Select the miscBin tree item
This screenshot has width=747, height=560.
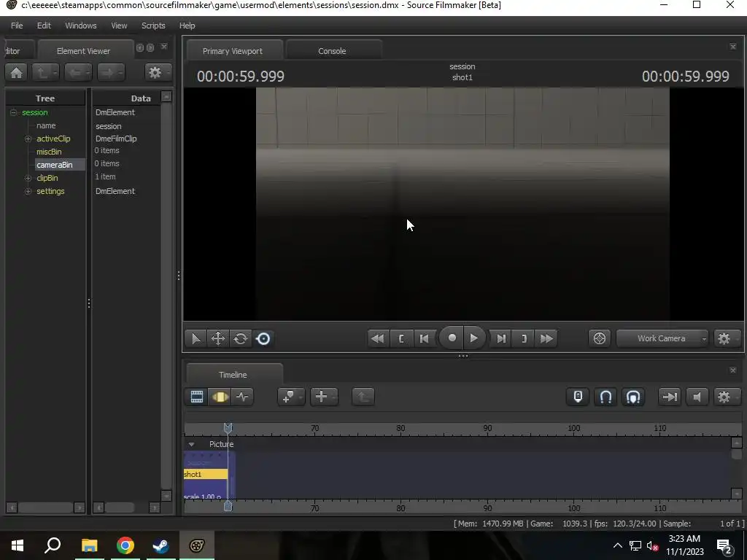(49, 152)
